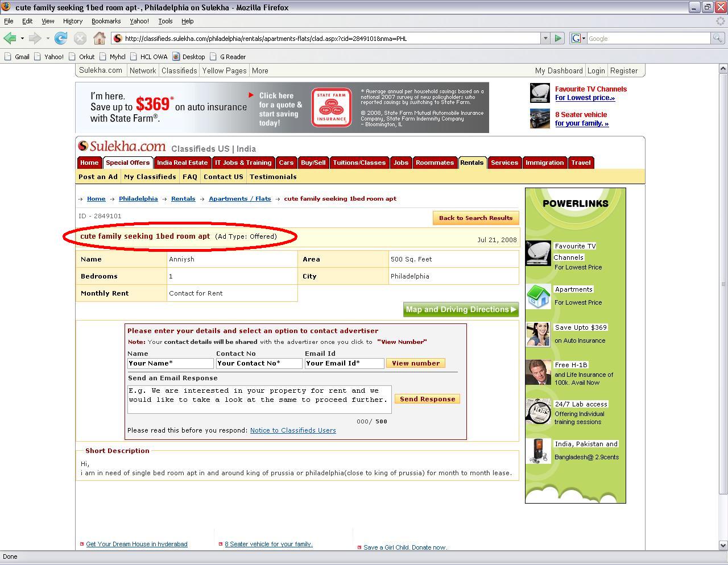Image resolution: width=728 pixels, height=565 pixels.
Task: Click the woman photo beside Save Upto $369
Action: pos(538,334)
